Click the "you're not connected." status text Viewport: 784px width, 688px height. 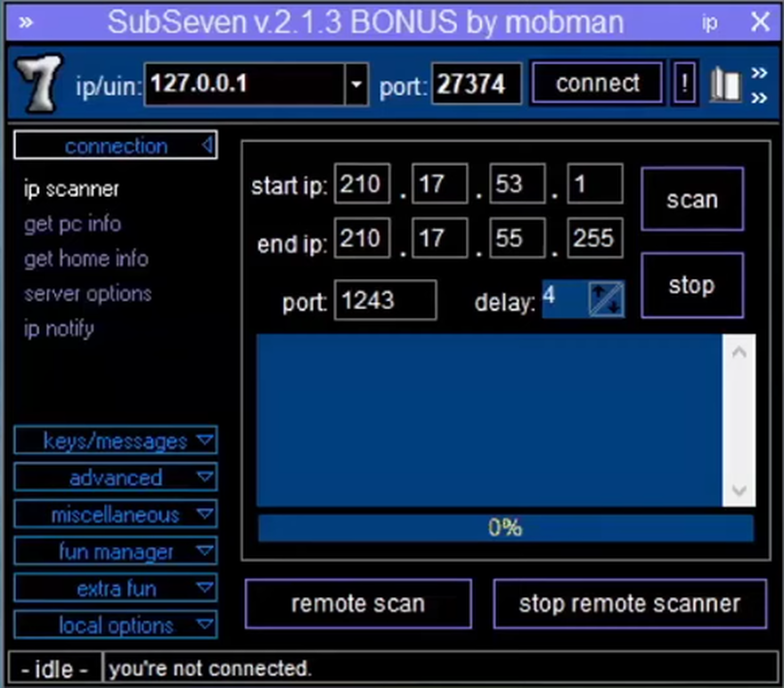click(x=210, y=668)
